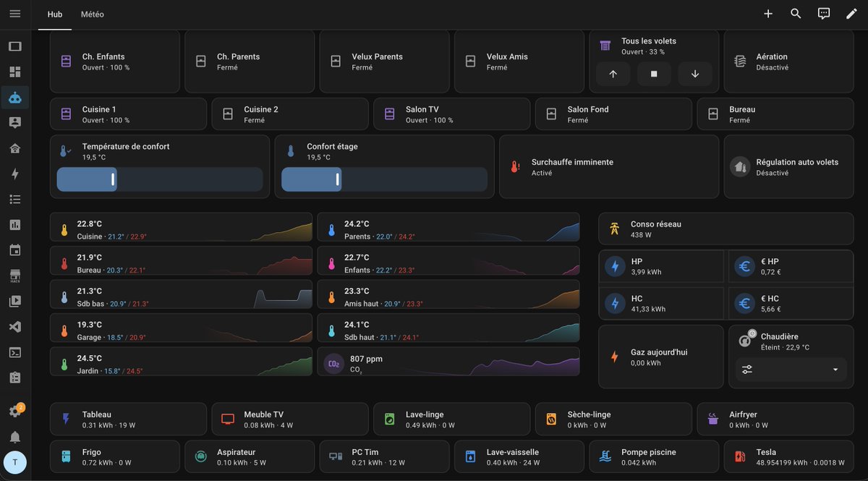Toggle the Cuisine 2 shutter card

tap(290, 114)
